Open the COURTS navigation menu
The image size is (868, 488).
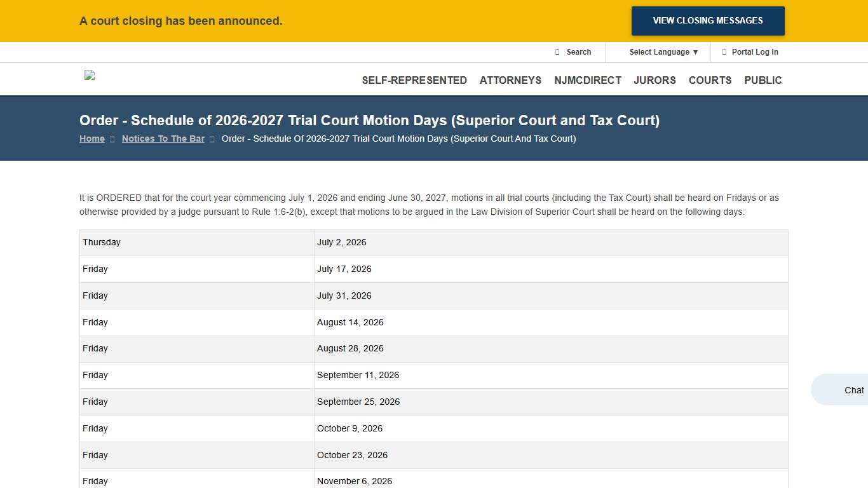point(710,80)
